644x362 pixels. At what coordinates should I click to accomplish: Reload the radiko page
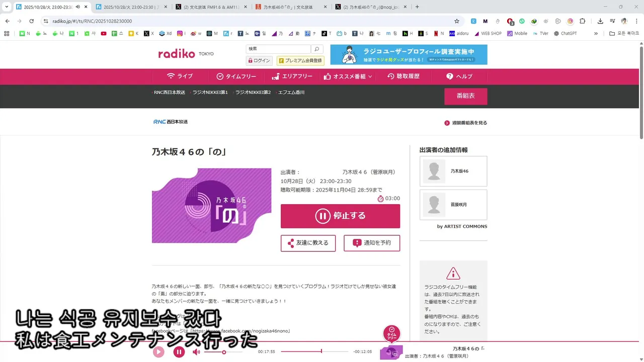tap(32, 21)
